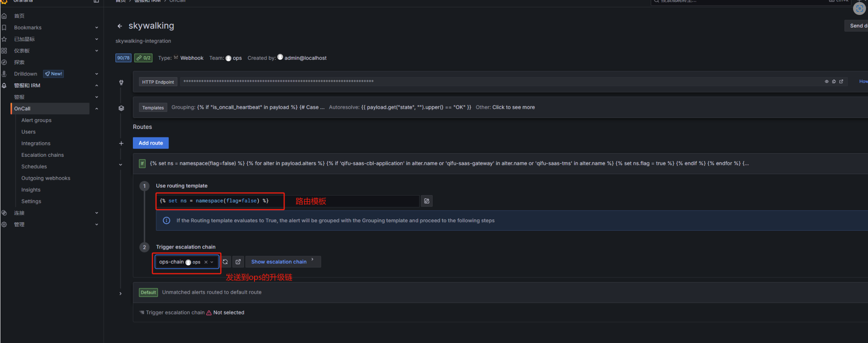Viewport: 868px width, 343px height.
Task: Expand the 已加星标 sidebar section
Action: [x=97, y=39]
